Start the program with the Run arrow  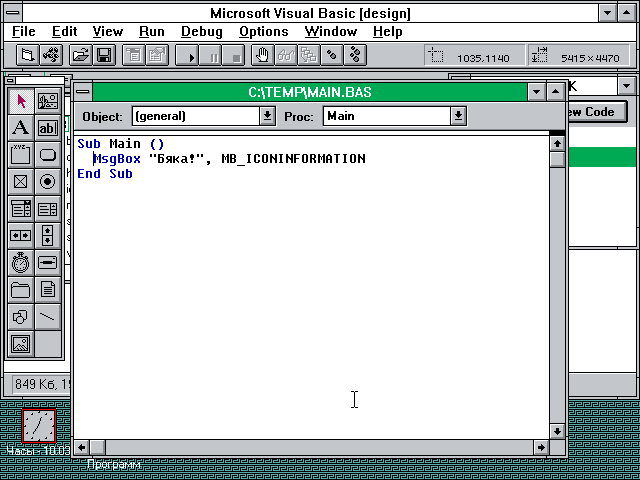click(187, 55)
